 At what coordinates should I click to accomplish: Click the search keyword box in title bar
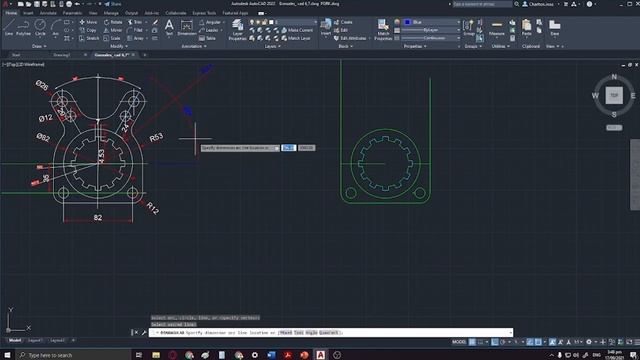[482, 4]
